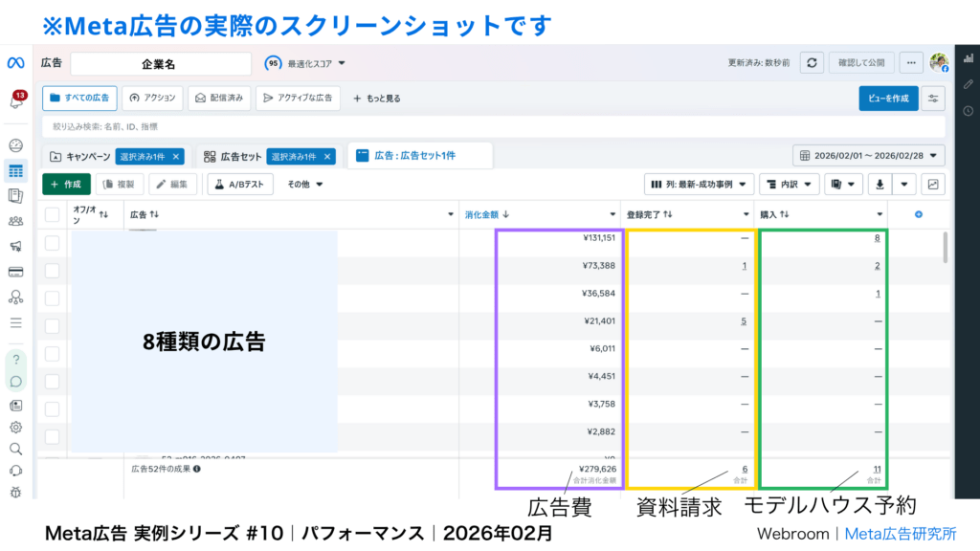Check the row with ¥21,401 spend
980x551 pixels.
52,326
